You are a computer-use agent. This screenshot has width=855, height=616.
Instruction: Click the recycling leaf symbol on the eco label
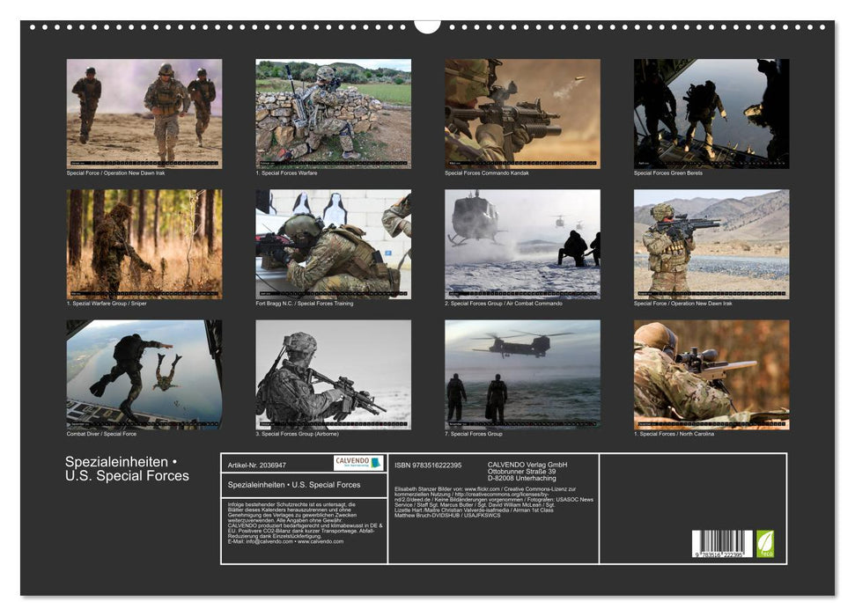764,539
